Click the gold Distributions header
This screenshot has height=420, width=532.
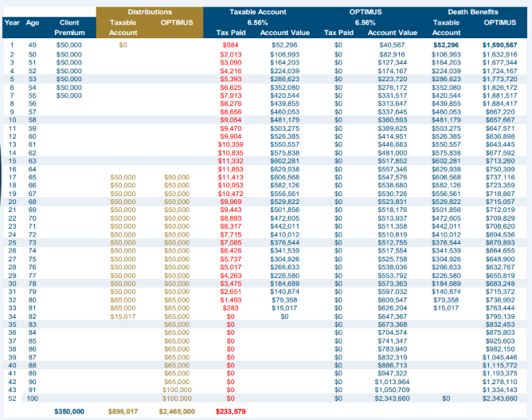150,13
